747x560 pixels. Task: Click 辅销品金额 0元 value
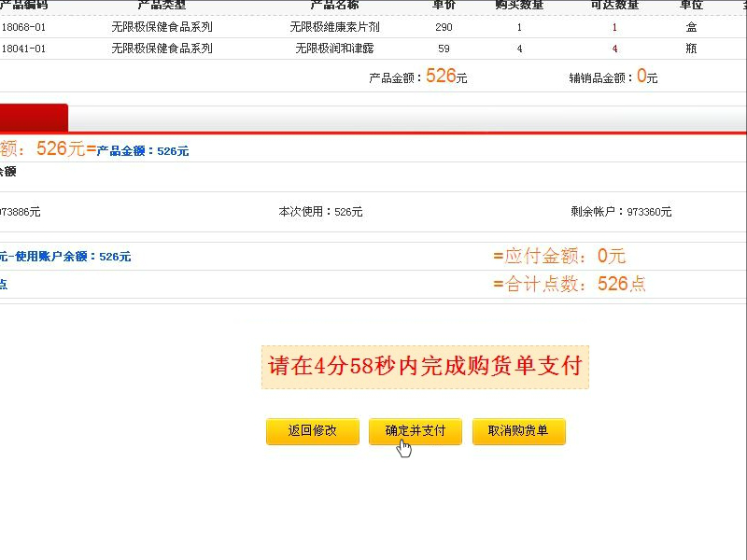613,77
